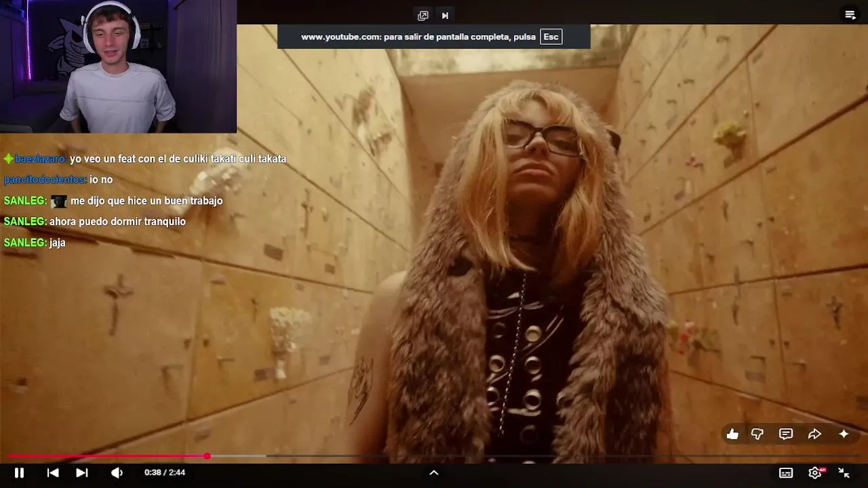Click username baezlazaro in chat
Screen dimensions: 868x488
pyautogui.click(x=41, y=159)
